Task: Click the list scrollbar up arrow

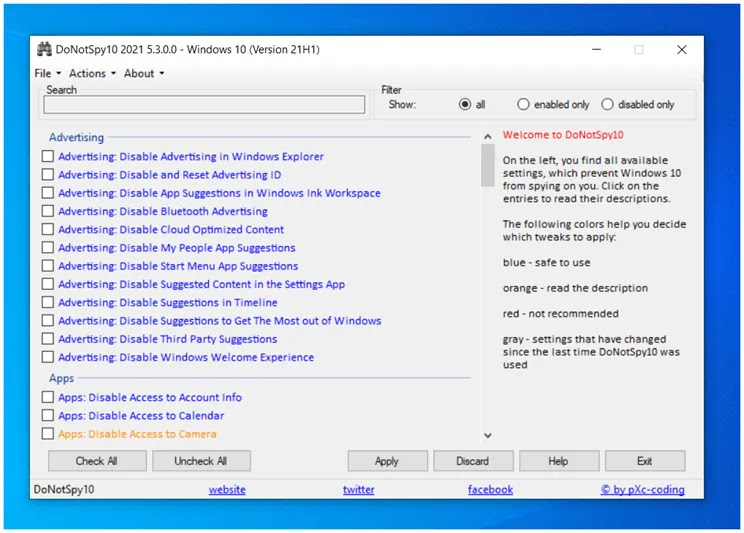Action: [x=487, y=137]
